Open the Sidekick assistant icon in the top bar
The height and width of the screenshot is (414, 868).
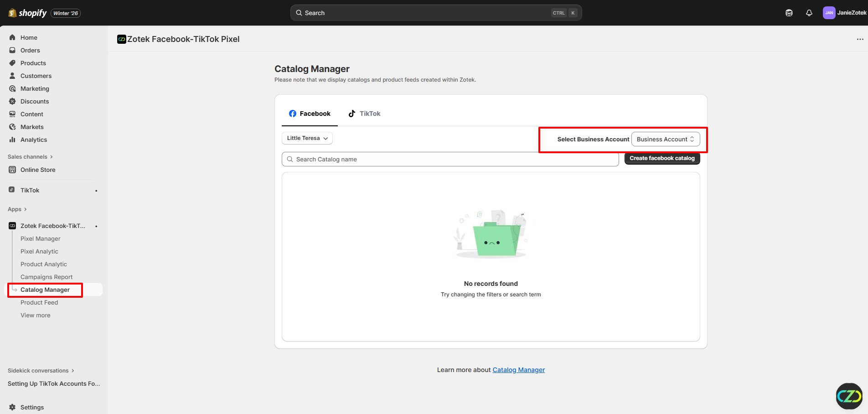[789, 13]
